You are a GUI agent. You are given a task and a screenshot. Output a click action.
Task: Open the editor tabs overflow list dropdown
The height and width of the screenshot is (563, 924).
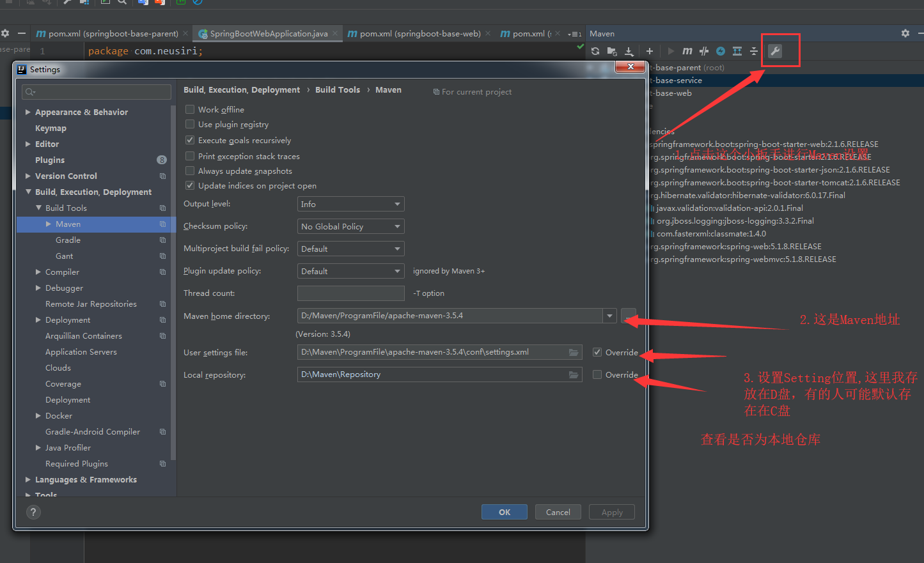point(575,34)
